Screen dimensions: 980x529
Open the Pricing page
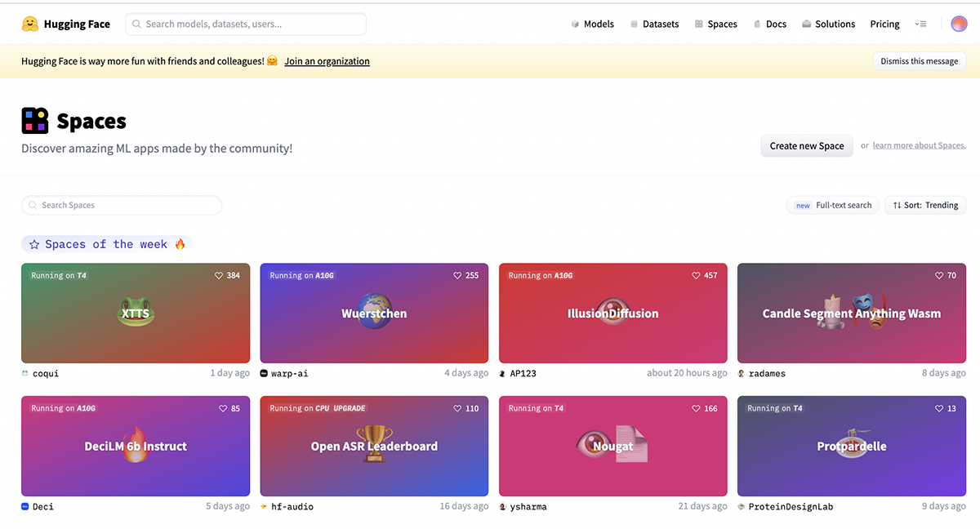884,24
